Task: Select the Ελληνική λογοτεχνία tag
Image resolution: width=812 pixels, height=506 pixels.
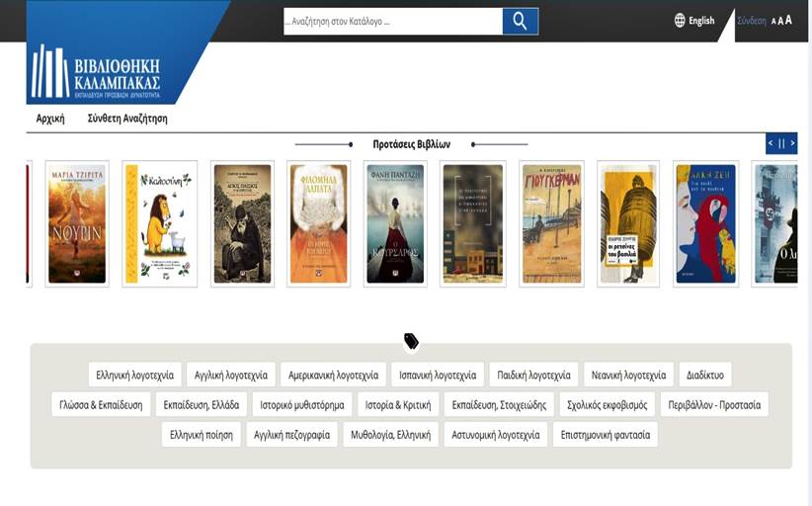Action: point(134,375)
